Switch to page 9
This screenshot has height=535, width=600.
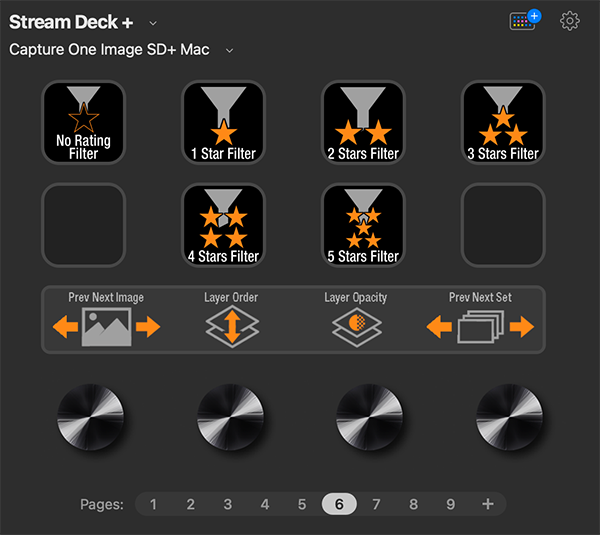451,504
